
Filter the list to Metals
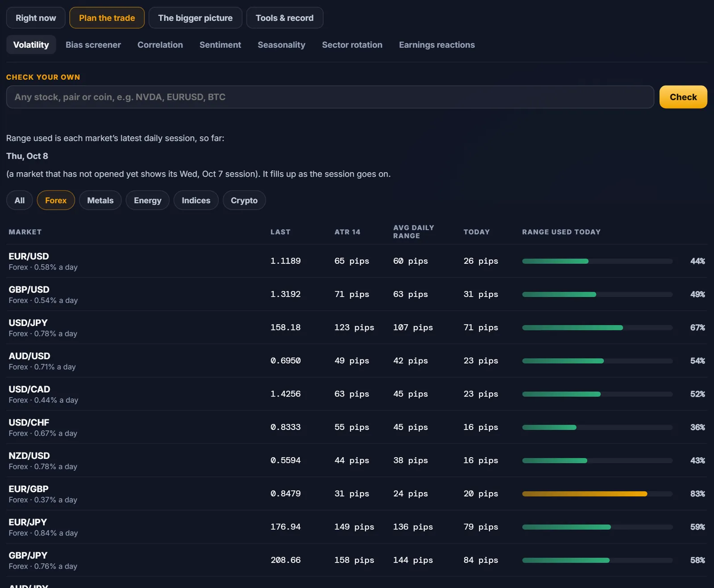point(100,200)
